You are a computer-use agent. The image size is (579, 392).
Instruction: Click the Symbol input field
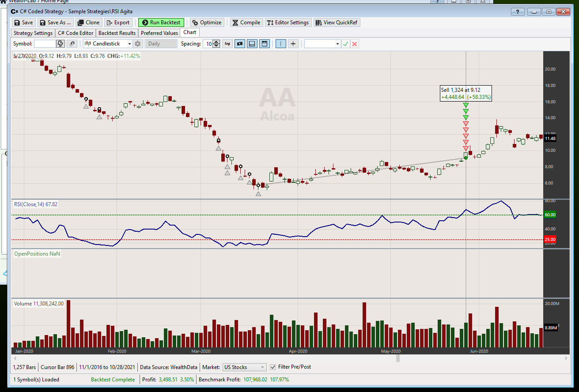coord(45,44)
